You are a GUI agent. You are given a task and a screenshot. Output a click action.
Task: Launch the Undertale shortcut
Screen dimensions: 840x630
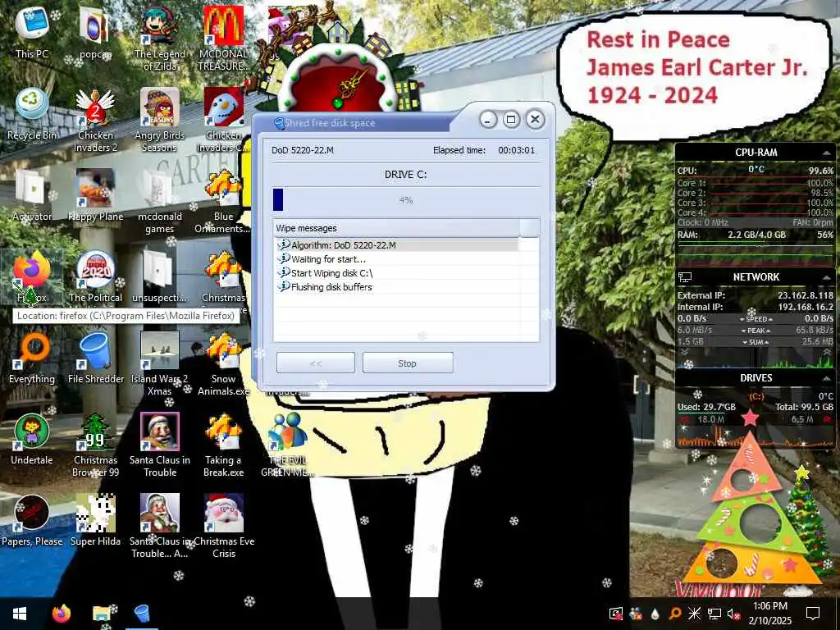pos(32,440)
